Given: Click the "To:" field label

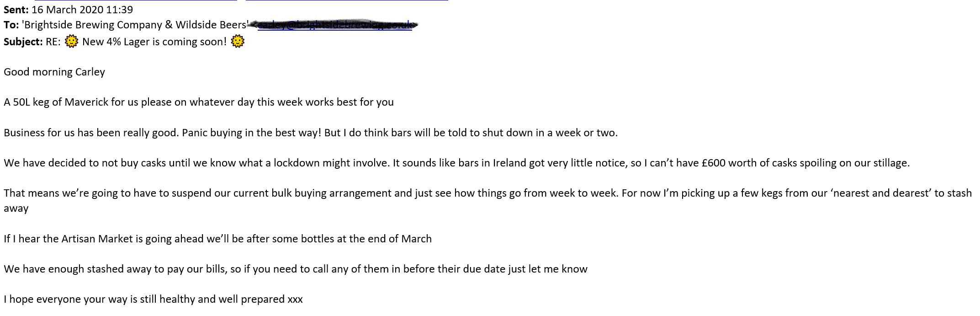Looking at the screenshot, I should (x=11, y=25).
